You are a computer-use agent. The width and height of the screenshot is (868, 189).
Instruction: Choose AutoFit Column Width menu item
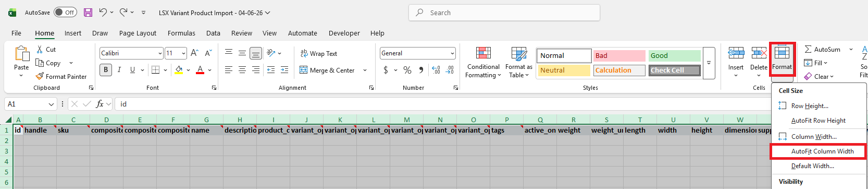818,151
